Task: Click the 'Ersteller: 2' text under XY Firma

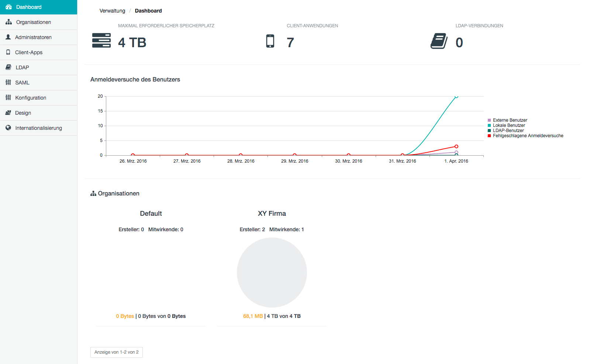Action: [x=252, y=229]
